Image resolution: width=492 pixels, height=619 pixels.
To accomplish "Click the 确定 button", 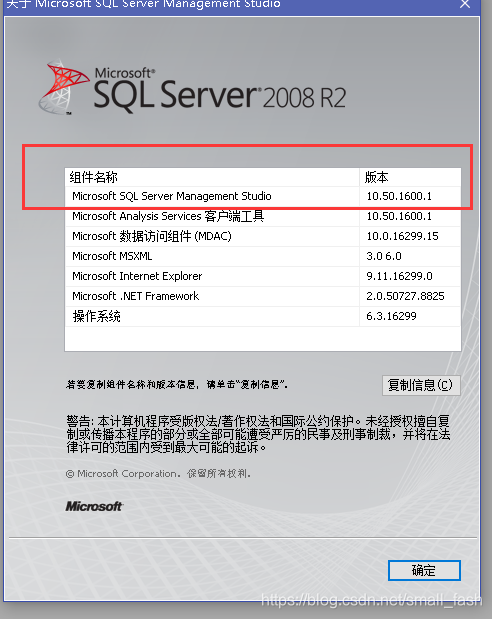I will coord(424,570).
